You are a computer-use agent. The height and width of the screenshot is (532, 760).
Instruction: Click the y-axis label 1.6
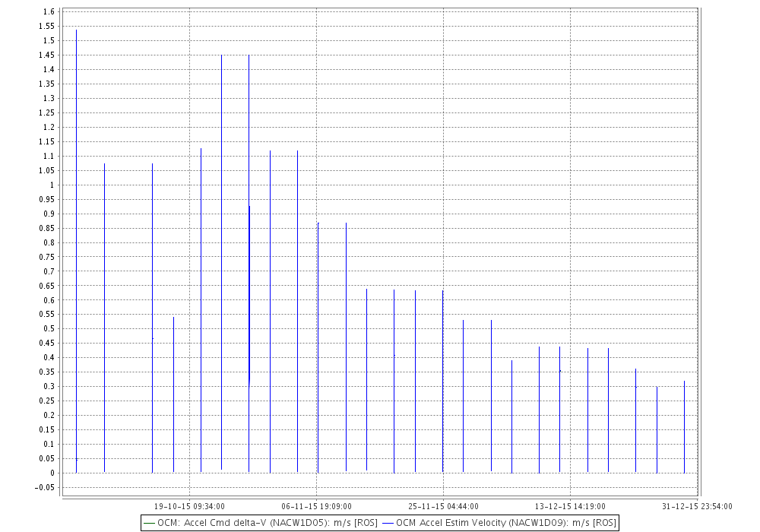tap(49, 11)
